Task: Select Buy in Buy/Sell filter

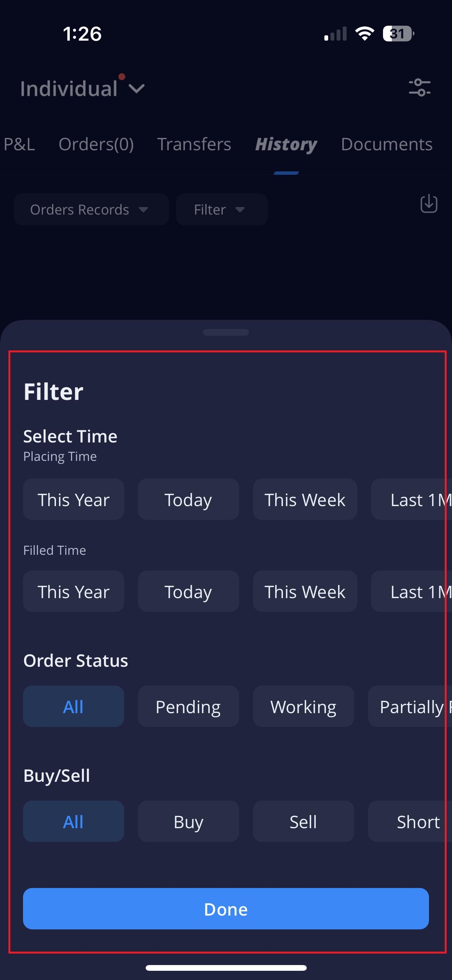Action: 188,822
